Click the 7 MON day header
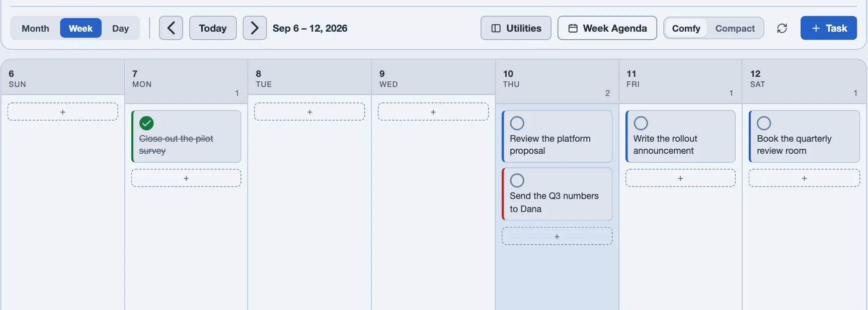This screenshot has width=868, height=310. click(x=186, y=82)
